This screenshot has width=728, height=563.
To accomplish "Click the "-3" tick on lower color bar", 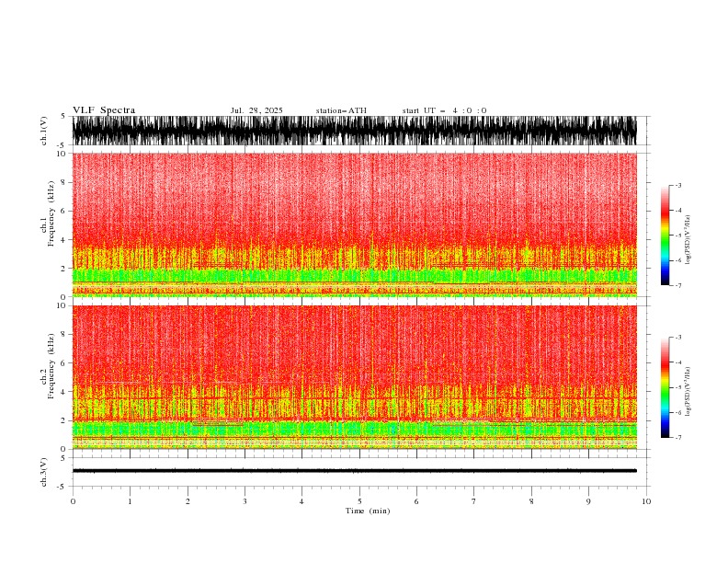I will (677, 338).
